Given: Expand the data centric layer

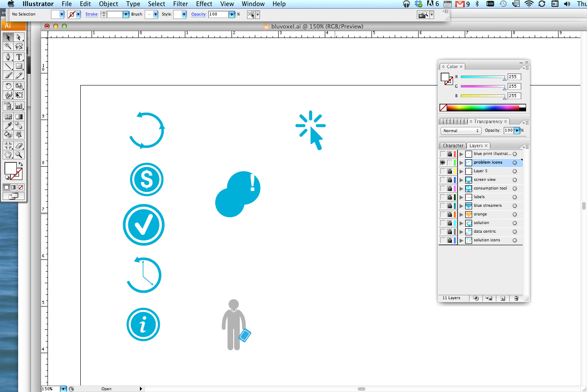Looking at the screenshot, I should point(461,232).
